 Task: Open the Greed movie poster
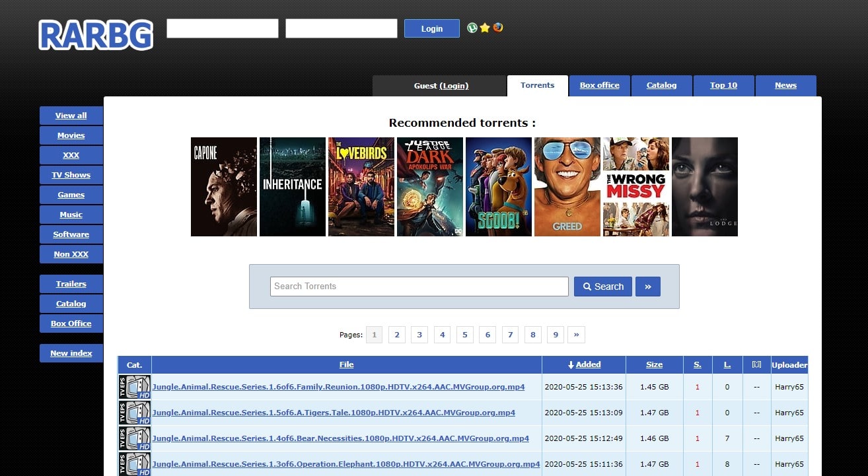click(567, 187)
